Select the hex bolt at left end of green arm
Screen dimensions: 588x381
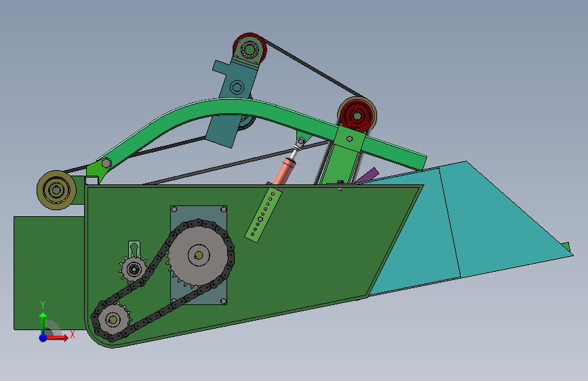pos(106,163)
